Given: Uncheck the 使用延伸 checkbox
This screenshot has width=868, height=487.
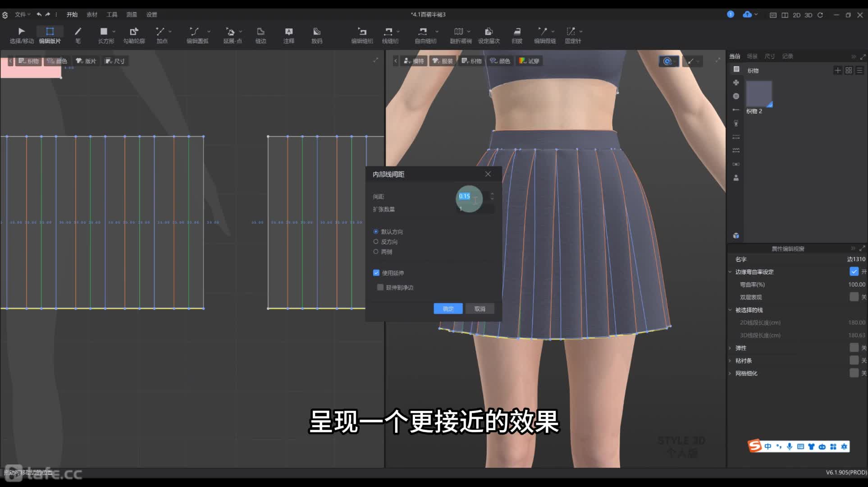Looking at the screenshot, I should point(376,273).
